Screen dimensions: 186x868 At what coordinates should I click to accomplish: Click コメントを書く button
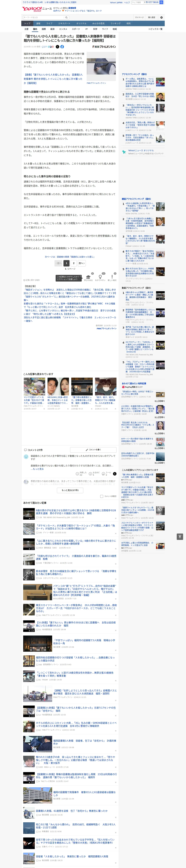pyautogui.click(x=93, y=450)
